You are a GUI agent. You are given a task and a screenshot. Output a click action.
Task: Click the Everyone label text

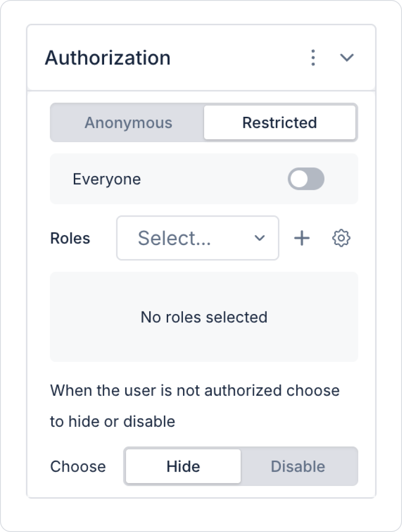click(107, 179)
